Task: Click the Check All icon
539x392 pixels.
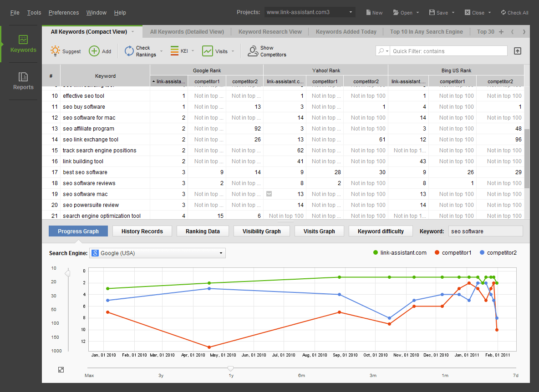Action: pyautogui.click(x=503, y=12)
